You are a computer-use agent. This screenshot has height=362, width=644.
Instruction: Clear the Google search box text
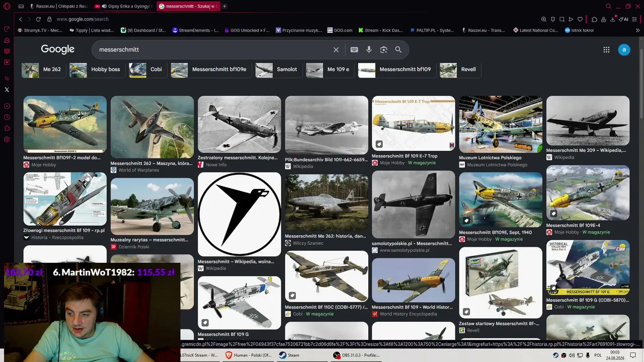coord(336,50)
